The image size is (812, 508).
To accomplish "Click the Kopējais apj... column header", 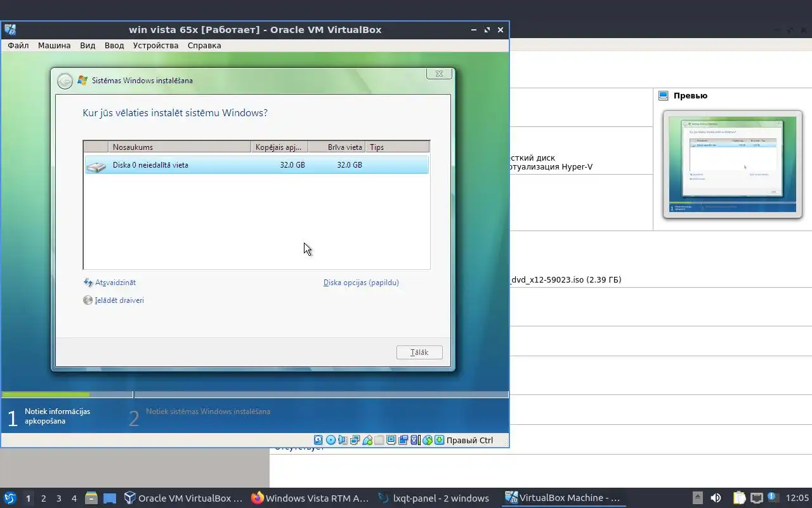I will pyautogui.click(x=280, y=147).
